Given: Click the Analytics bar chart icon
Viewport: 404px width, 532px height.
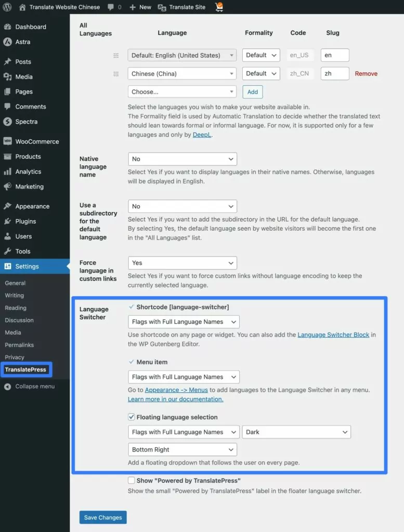Looking at the screenshot, I should pos(7,171).
